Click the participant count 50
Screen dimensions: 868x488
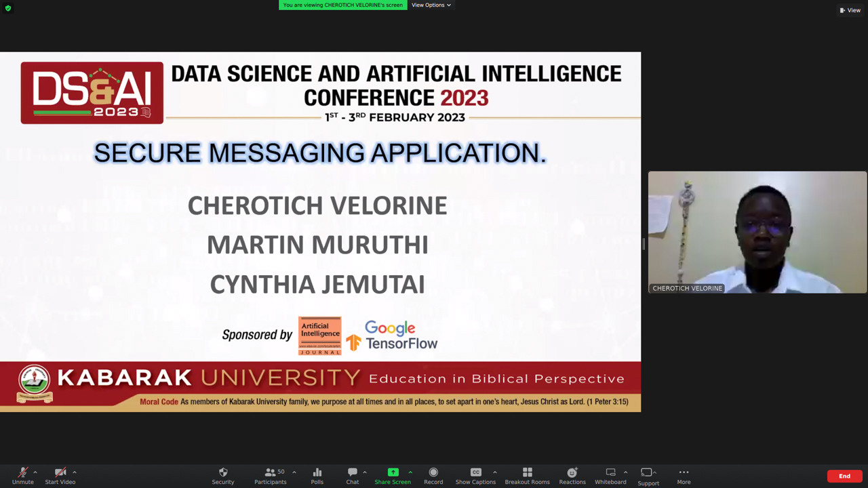click(281, 472)
